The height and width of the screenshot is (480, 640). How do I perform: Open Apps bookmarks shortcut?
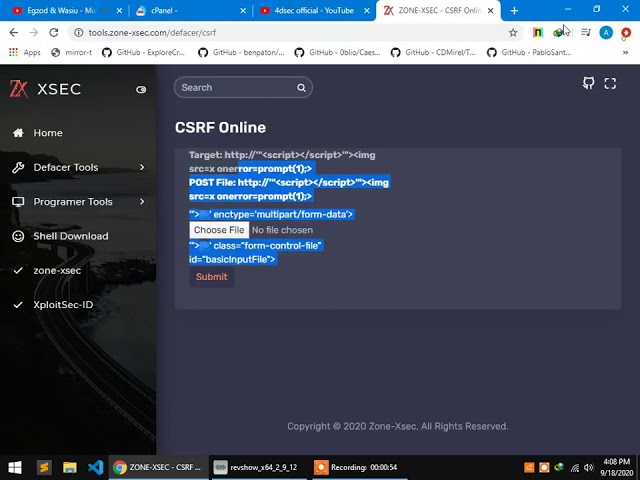[24, 52]
